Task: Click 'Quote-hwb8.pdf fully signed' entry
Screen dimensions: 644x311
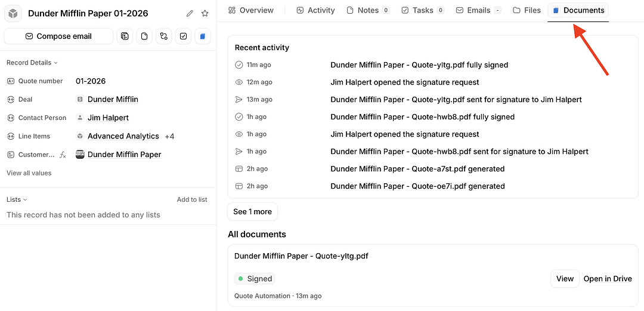Action: pyautogui.click(x=422, y=117)
